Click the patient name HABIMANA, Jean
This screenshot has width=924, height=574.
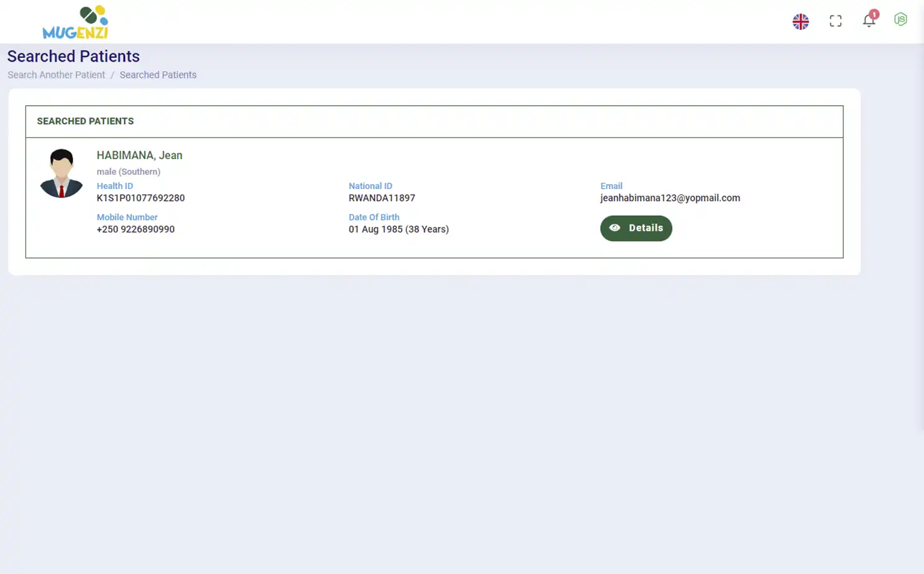pyautogui.click(x=139, y=155)
